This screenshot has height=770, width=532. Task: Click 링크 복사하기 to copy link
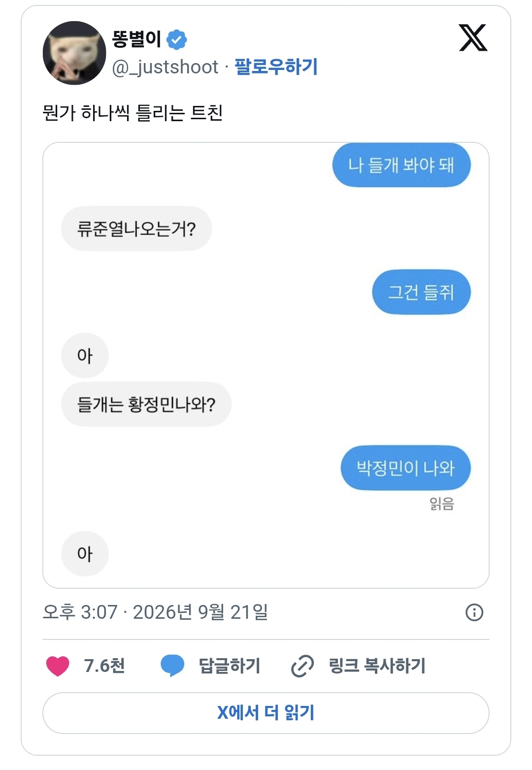(377, 666)
